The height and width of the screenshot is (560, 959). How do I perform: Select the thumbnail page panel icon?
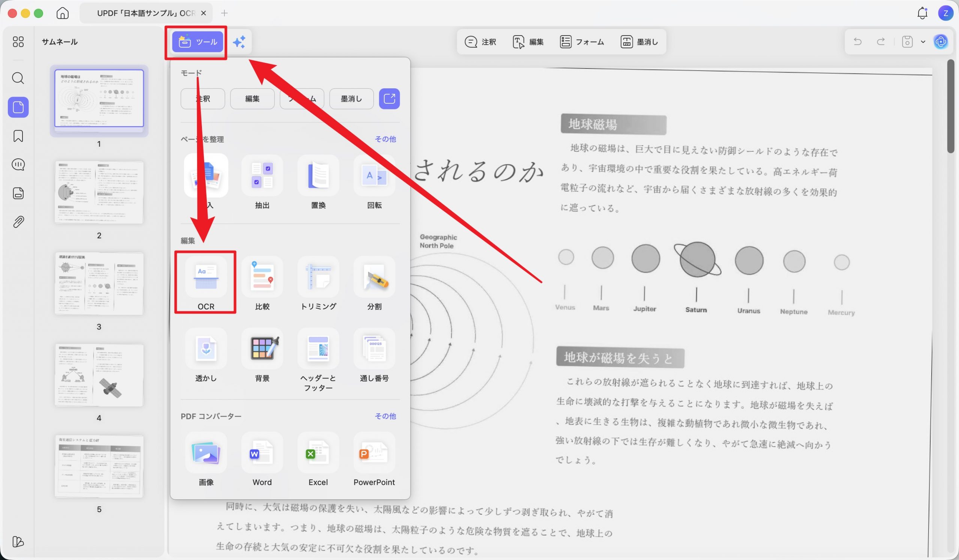[18, 107]
